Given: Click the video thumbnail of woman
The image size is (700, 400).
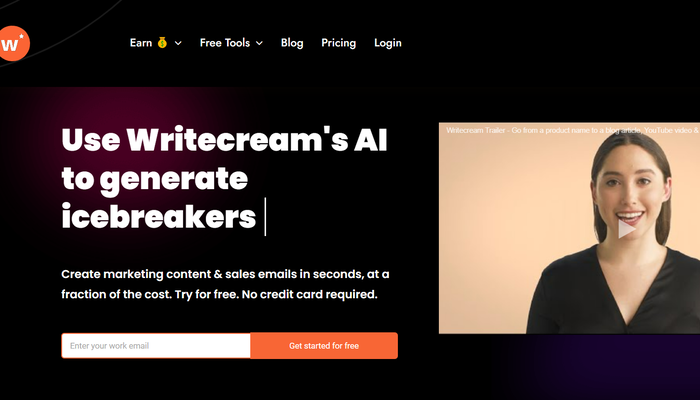Looking at the screenshot, I should coord(569,228).
